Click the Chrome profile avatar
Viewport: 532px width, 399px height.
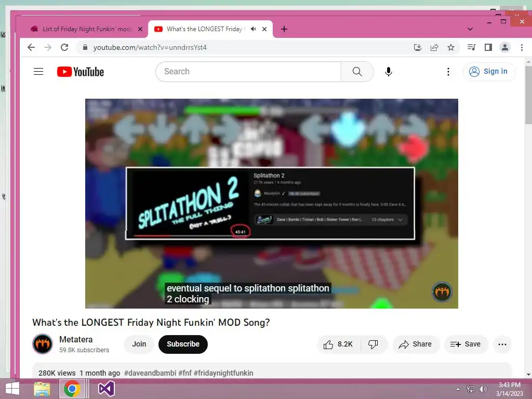(x=505, y=47)
